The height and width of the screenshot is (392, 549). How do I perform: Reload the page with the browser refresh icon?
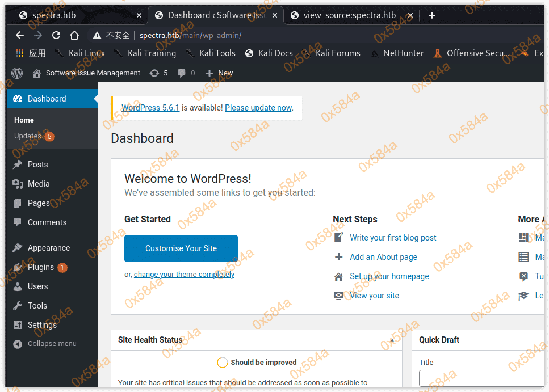pos(56,35)
